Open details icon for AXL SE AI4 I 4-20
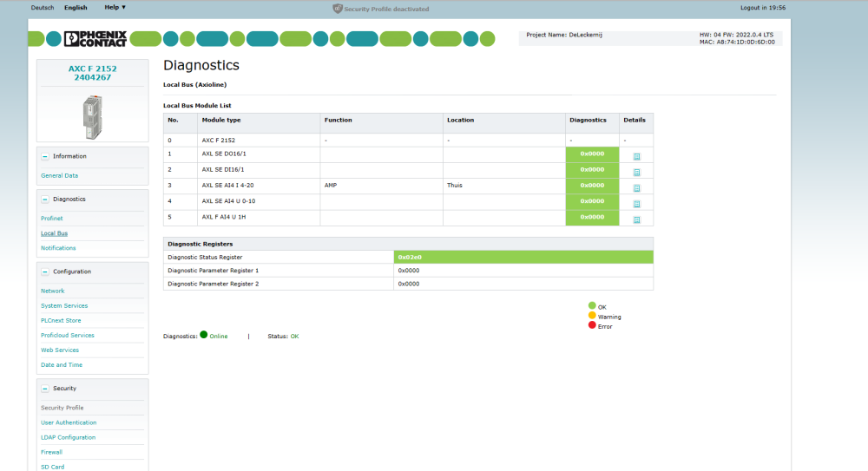Image resolution: width=868 pixels, height=471 pixels. click(636, 187)
